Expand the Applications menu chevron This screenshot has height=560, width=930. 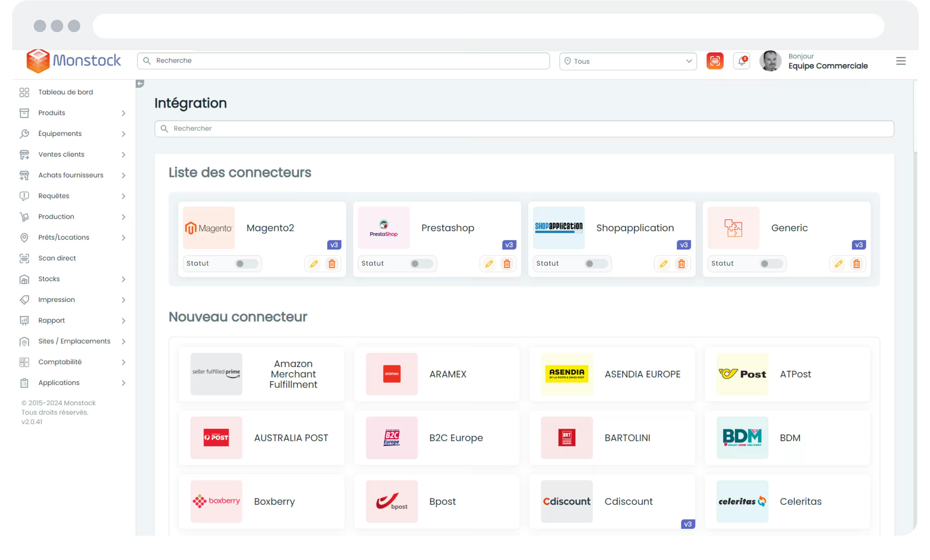click(123, 383)
